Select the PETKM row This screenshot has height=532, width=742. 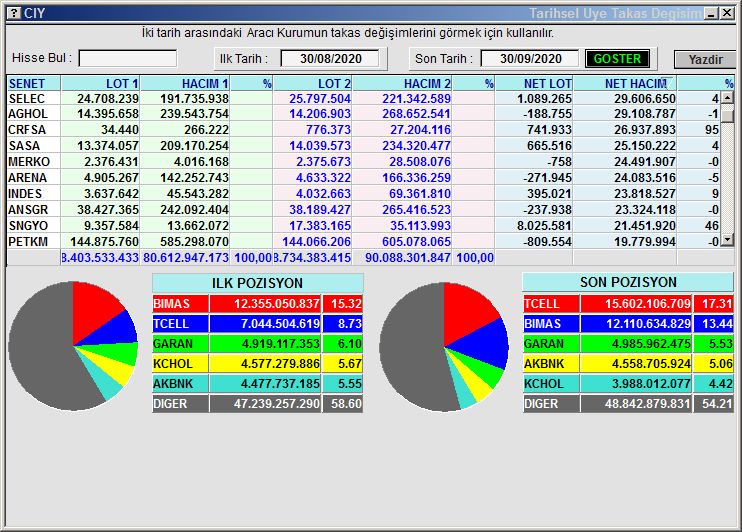pyautogui.click(x=363, y=241)
